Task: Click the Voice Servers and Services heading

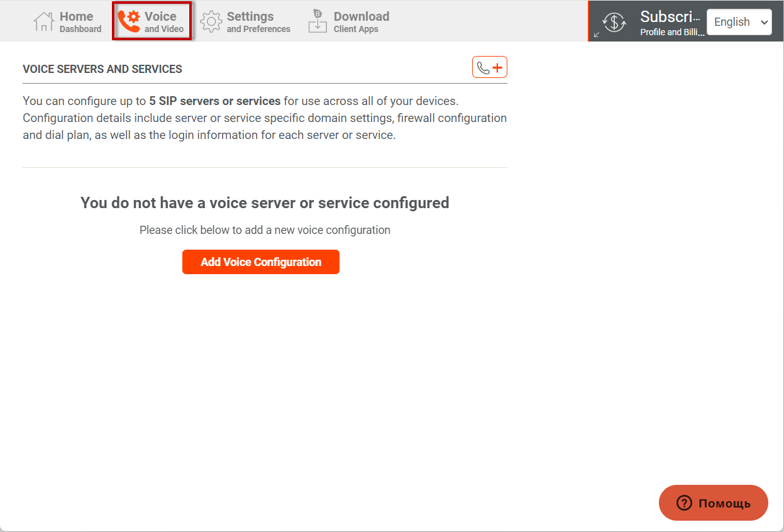Action: (102, 69)
